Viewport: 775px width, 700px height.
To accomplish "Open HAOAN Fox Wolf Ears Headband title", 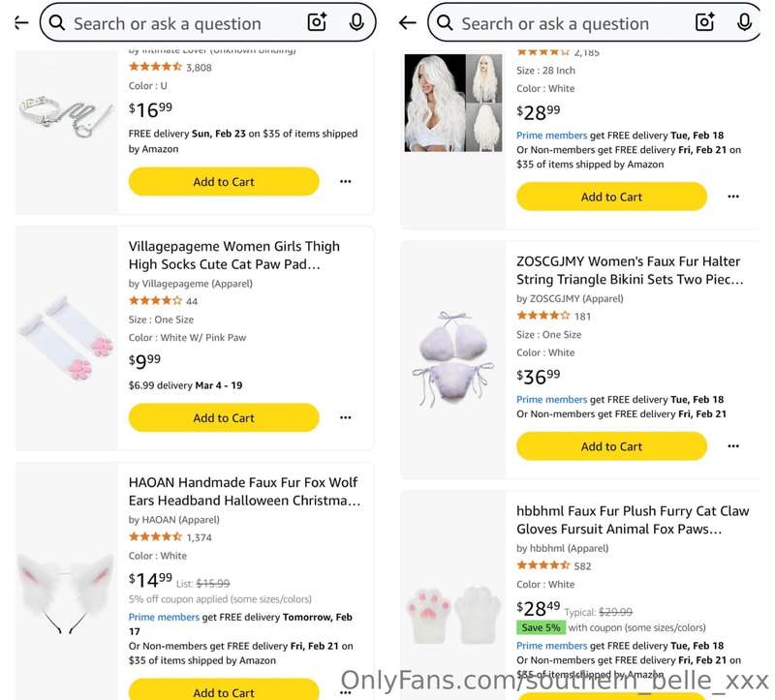I will coord(245,492).
